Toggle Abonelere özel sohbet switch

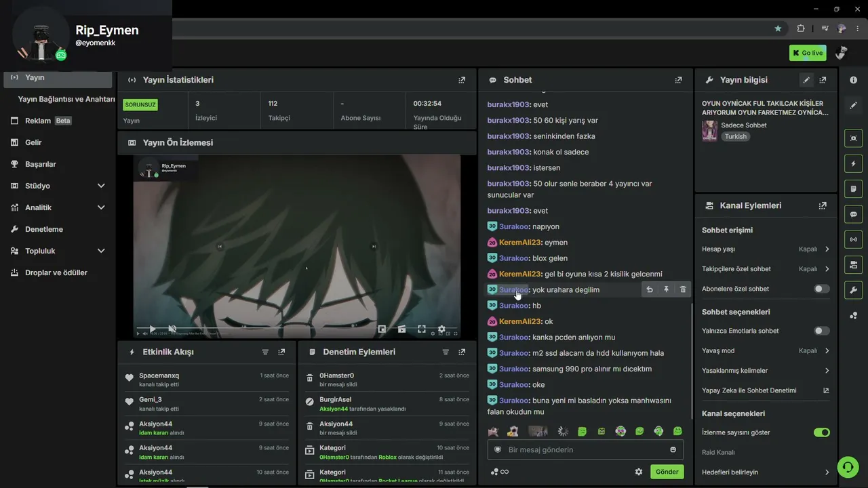tap(822, 289)
